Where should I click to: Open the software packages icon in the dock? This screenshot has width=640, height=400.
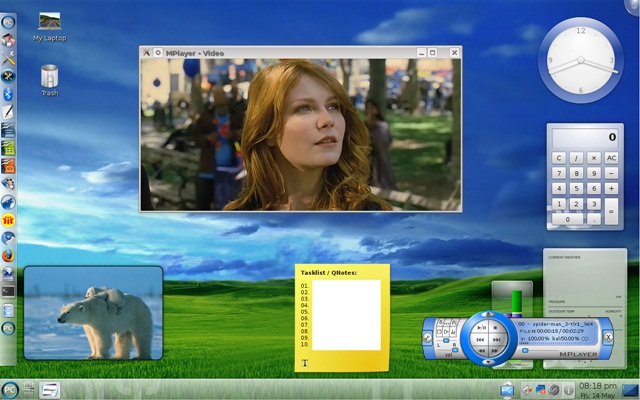pos(8,40)
